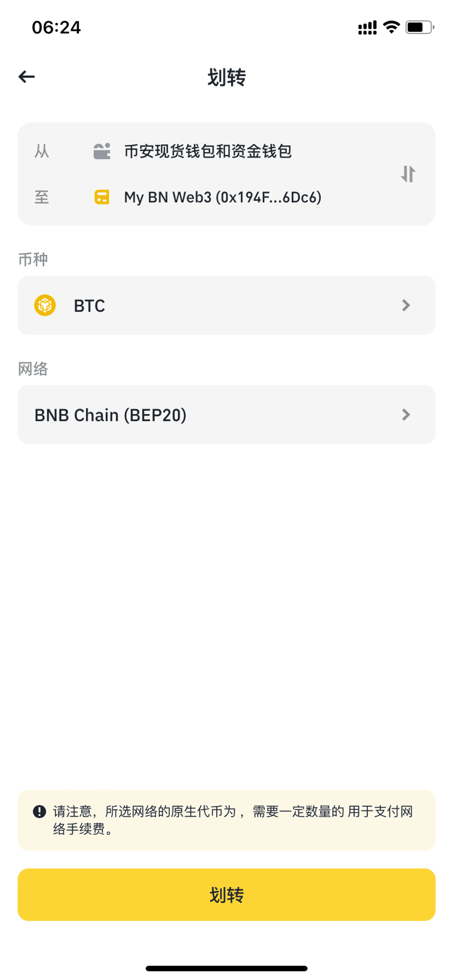Tap the home indicator bar
The height and width of the screenshot is (980, 453).
[x=226, y=968]
